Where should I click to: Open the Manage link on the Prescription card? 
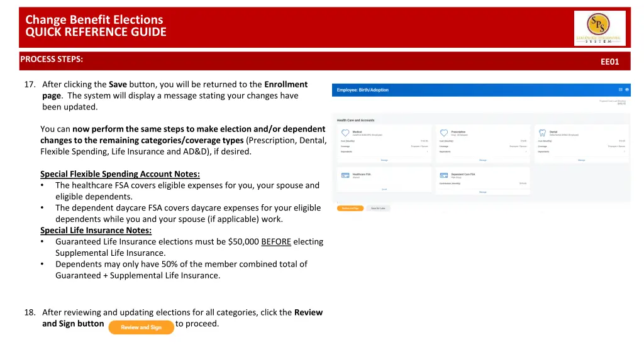tap(483, 160)
